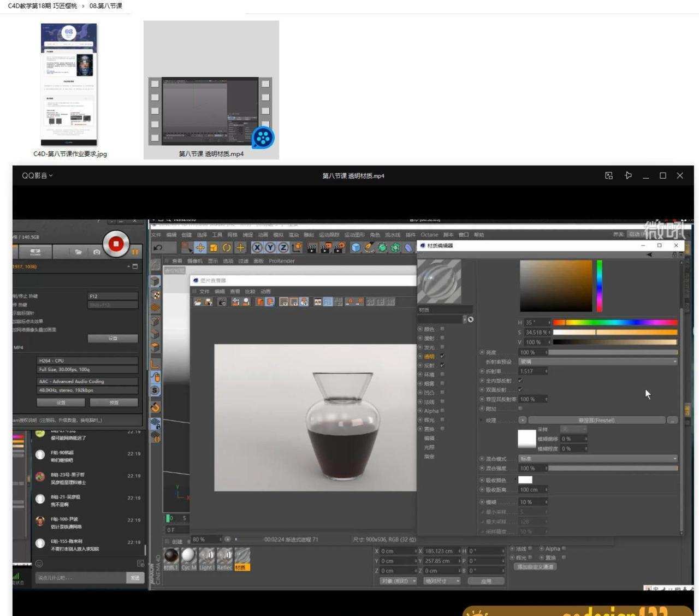Open 混合模式 dropdown showing 标准
The image size is (699, 616).
(598, 459)
